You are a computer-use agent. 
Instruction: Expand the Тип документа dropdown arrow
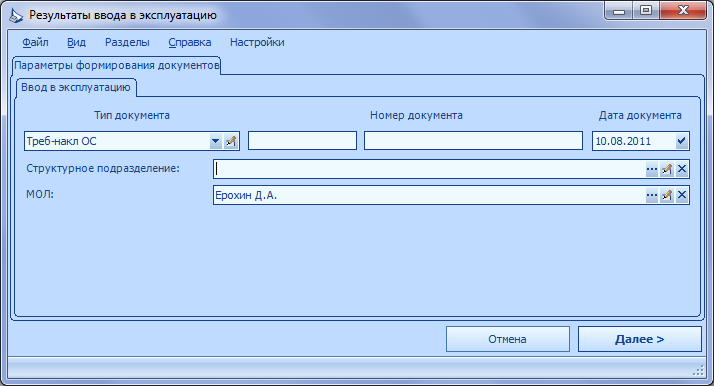click(215, 141)
